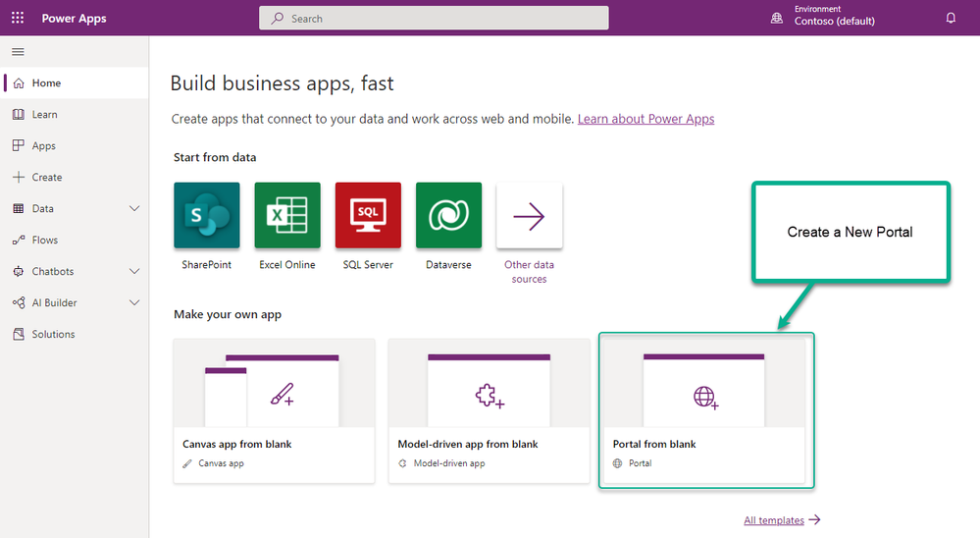Click the Other data sources label
Viewport: 980px width, 538px height.
tap(530, 272)
